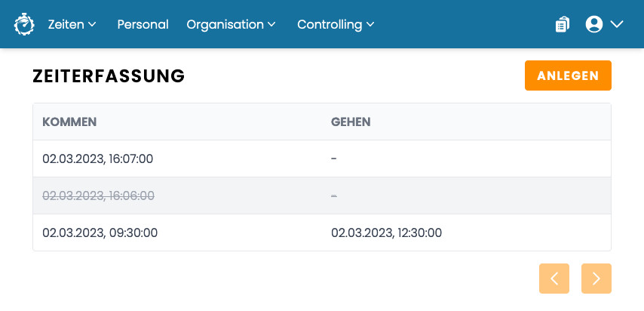This screenshot has height=311, width=644.
Task: Select the struck-through 16:06:00 entry
Action: pyautogui.click(x=98, y=196)
